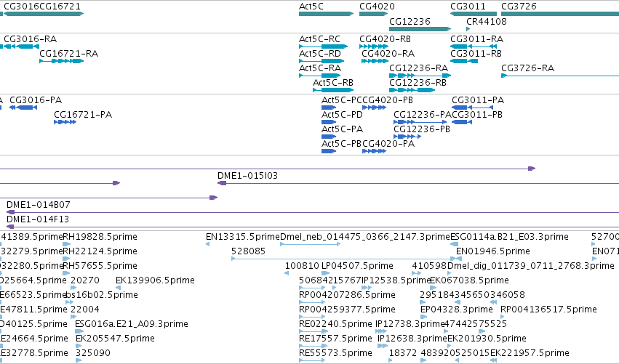The image size is (619, 364).
Task: Select EST IP12638.3prime
Action: [383, 347]
